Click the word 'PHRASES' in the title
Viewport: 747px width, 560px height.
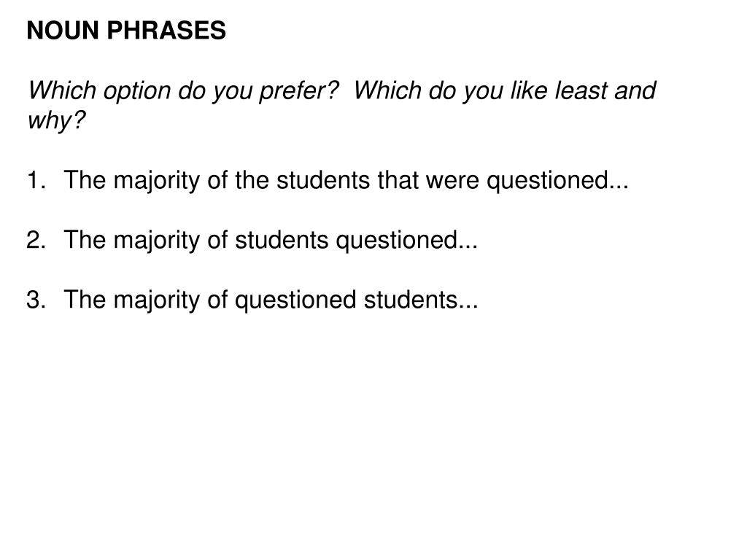(166, 31)
